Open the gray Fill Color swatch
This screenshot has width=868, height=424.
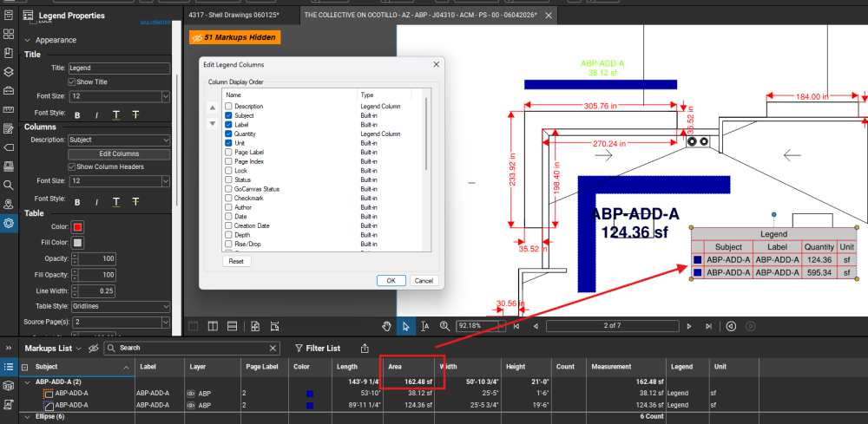(x=78, y=243)
